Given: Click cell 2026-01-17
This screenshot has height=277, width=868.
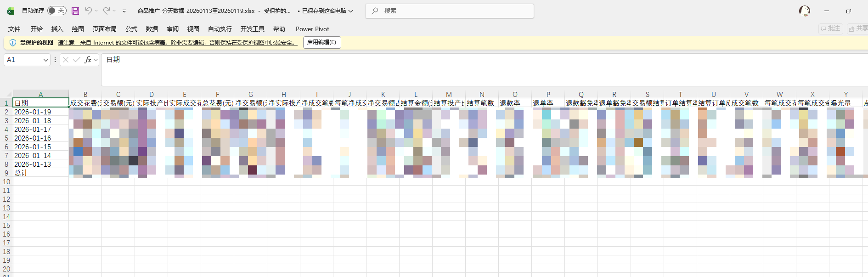Looking at the screenshot, I should coord(41,129).
